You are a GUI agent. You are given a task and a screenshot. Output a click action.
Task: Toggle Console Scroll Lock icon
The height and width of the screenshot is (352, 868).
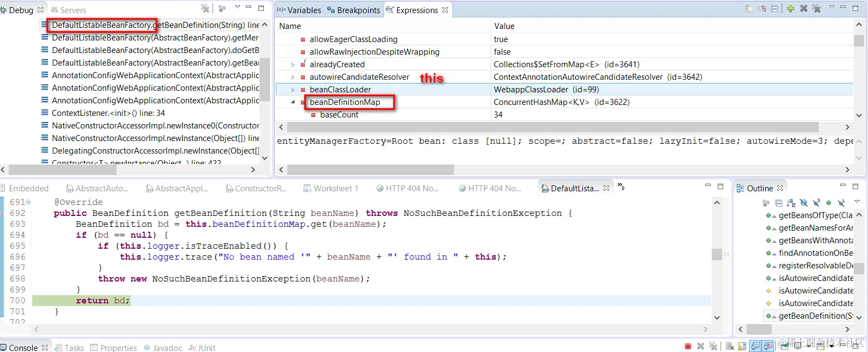(x=742, y=346)
